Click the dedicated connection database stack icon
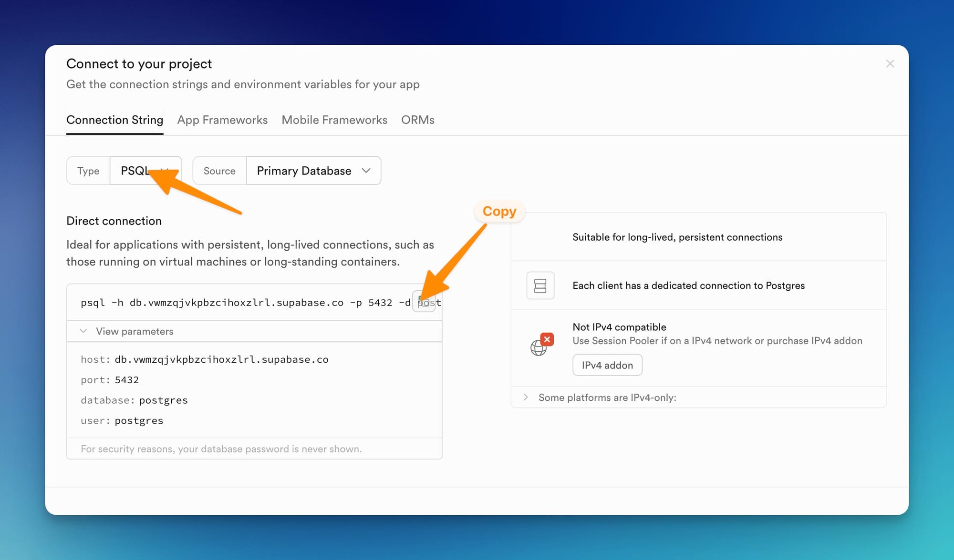Screen dimensions: 954x560 pyautogui.click(x=540, y=285)
